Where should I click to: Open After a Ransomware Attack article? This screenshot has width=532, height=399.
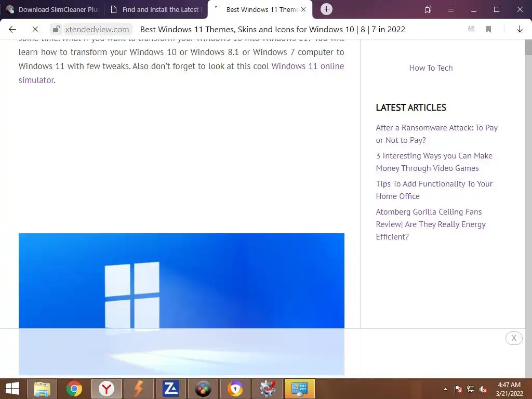[436, 134]
